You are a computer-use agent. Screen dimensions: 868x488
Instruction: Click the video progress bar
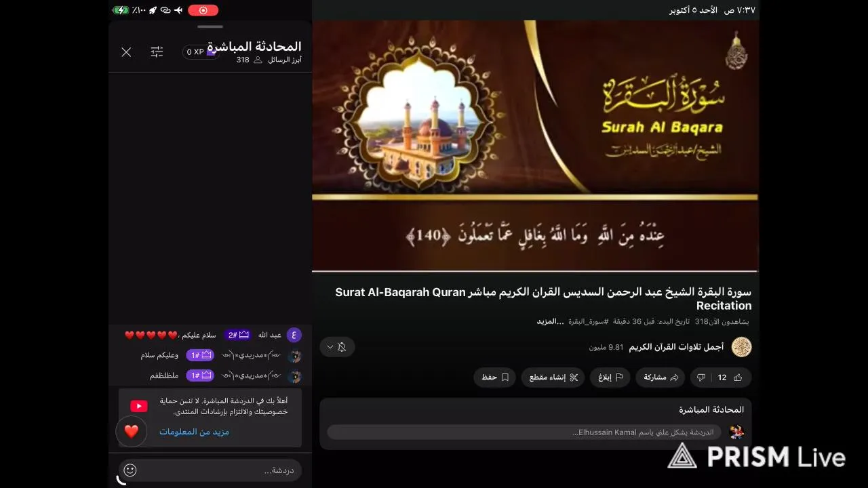535,271
